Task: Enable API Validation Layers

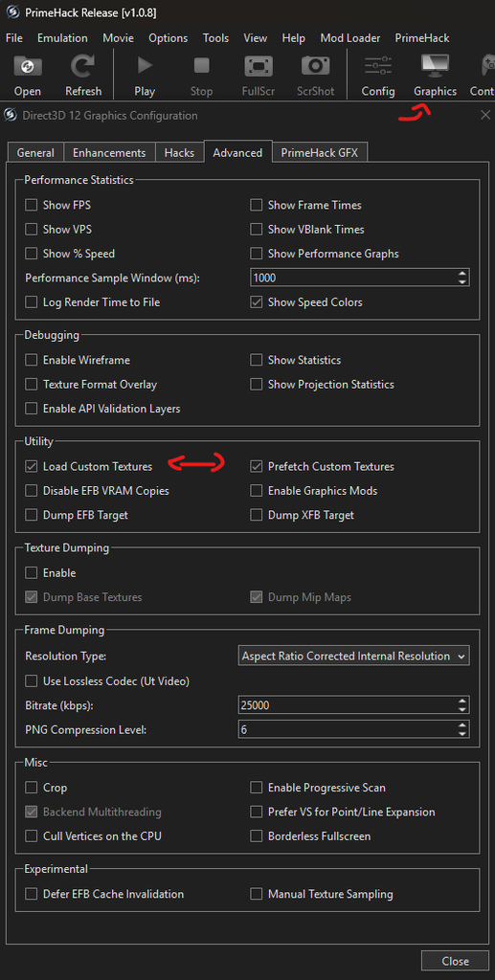Action: 32,409
